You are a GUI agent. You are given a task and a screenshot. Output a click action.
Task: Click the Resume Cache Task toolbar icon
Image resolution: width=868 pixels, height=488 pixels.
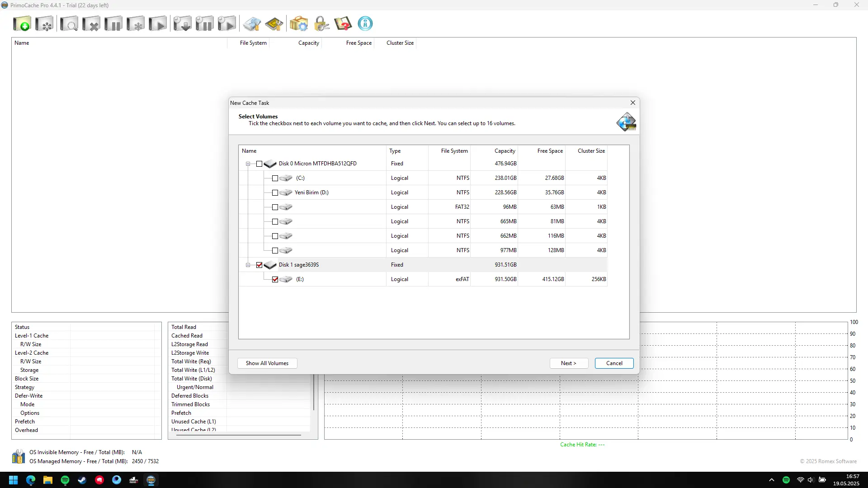[158, 23]
